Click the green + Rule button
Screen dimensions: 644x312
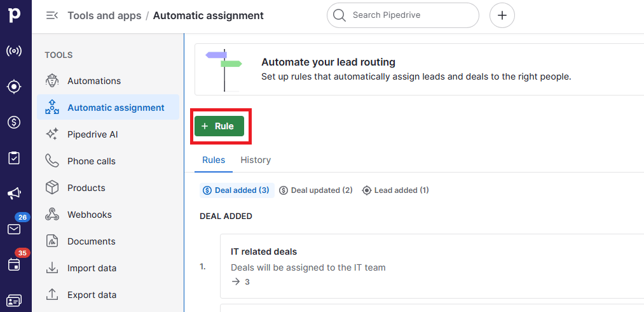219,126
